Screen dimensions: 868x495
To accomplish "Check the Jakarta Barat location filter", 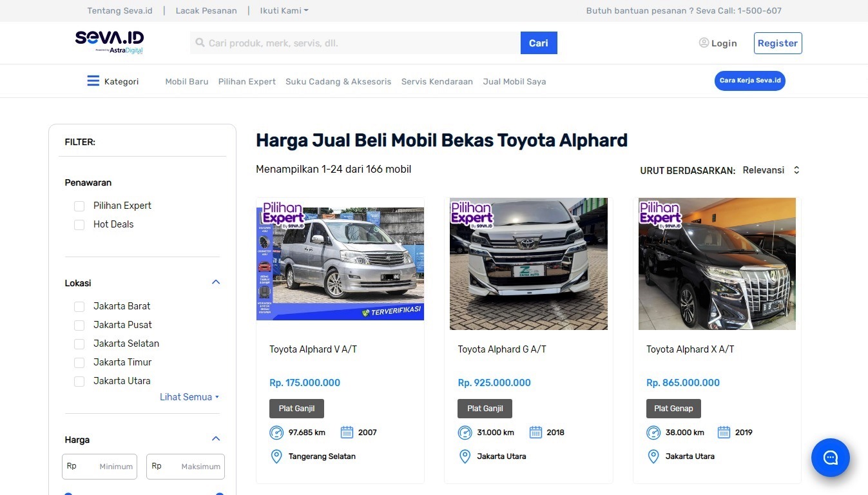I will pos(79,307).
